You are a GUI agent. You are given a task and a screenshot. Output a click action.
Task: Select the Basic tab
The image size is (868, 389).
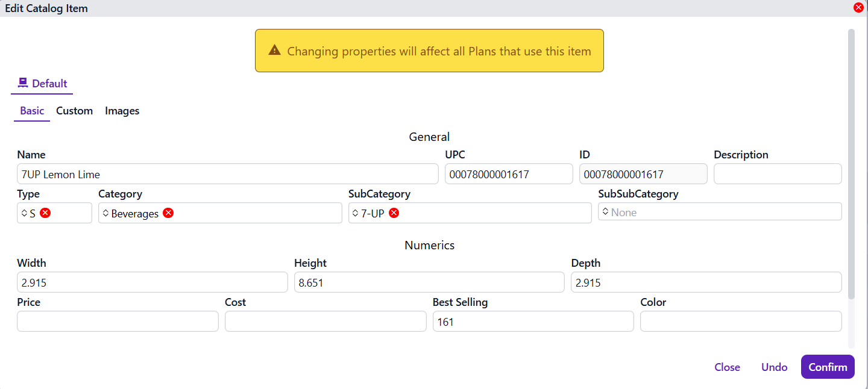pyautogui.click(x=32, y=111)
